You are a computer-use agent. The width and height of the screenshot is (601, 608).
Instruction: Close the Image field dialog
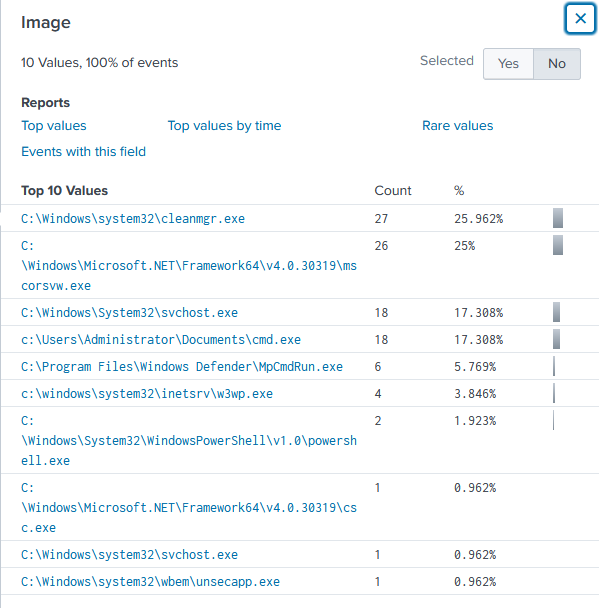580,18
